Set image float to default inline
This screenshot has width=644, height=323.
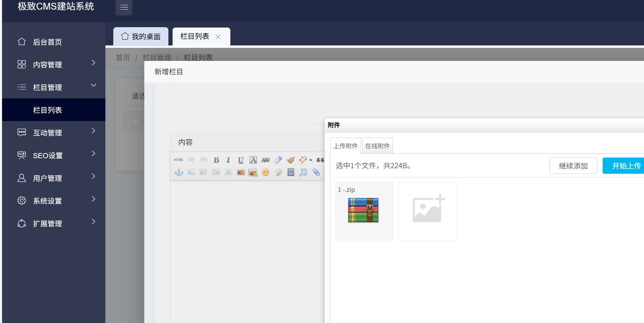(x=191, y=172)
